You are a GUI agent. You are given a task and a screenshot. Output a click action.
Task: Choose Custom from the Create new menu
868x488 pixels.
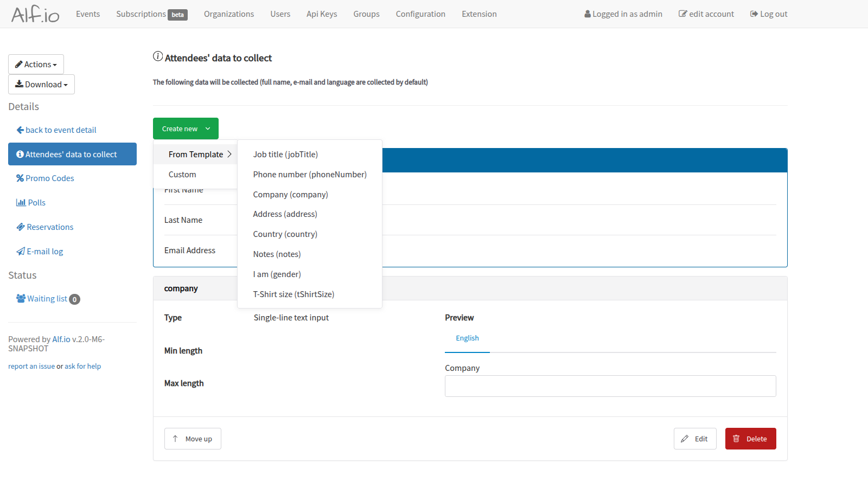click(182, 175)
